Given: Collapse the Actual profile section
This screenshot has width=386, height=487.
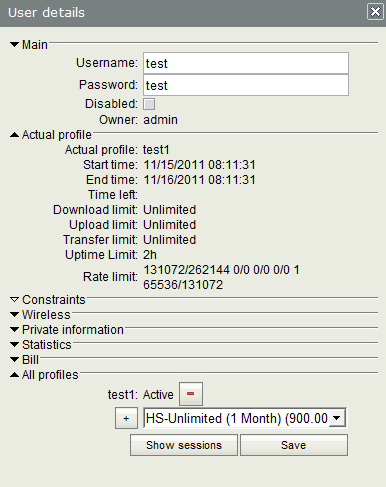Looking at the screenshot, I should point(14,135).
